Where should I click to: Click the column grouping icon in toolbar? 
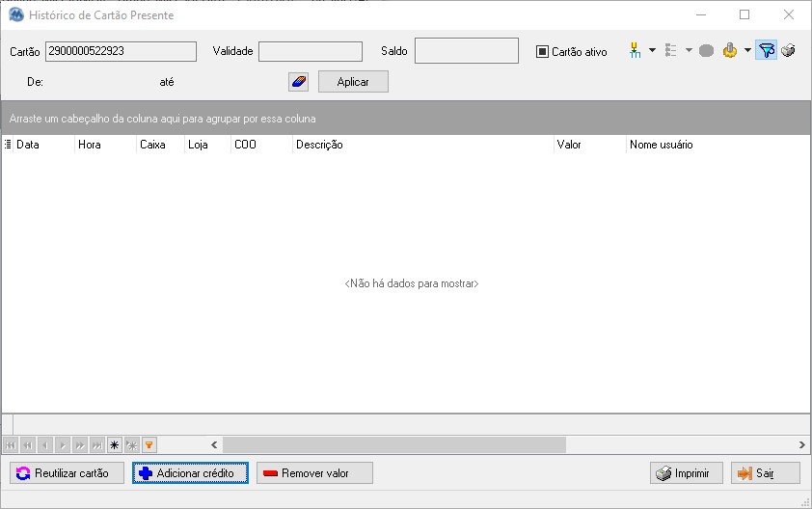pos(635,51)
